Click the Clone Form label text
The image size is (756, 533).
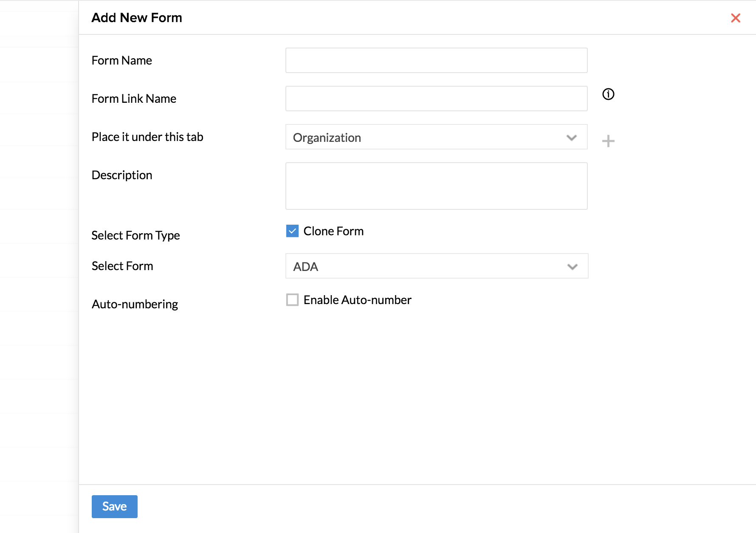pyautogui.click(x=333, y=231)
